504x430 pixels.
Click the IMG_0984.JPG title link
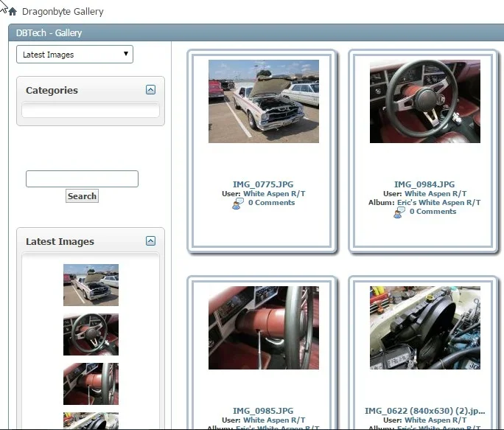[x=424, y=184]
